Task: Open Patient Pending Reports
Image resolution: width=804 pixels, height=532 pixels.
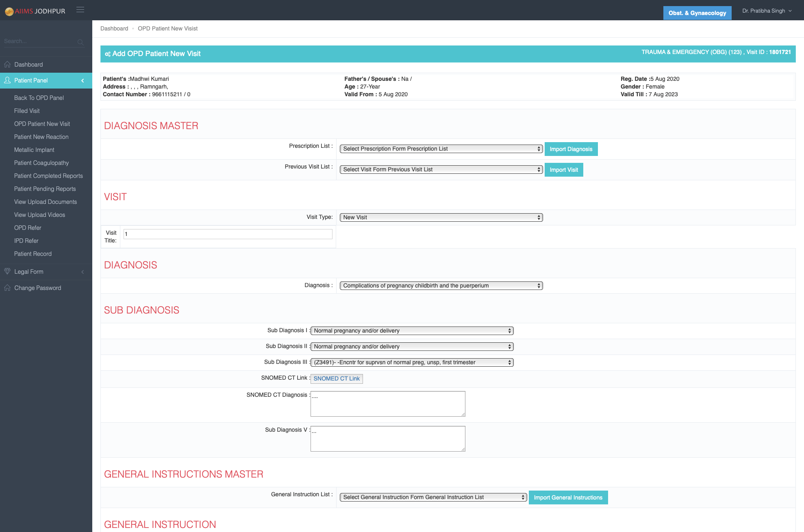Action: point(45,189)
